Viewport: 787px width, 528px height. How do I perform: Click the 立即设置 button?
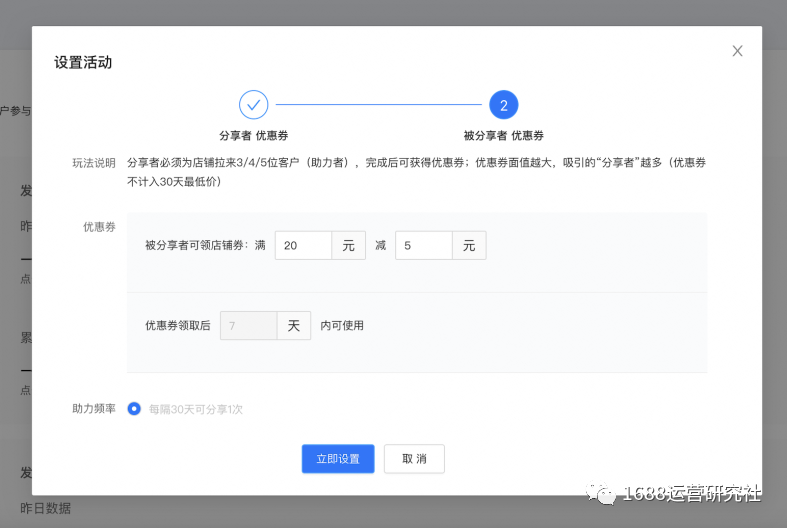(338, 459)
